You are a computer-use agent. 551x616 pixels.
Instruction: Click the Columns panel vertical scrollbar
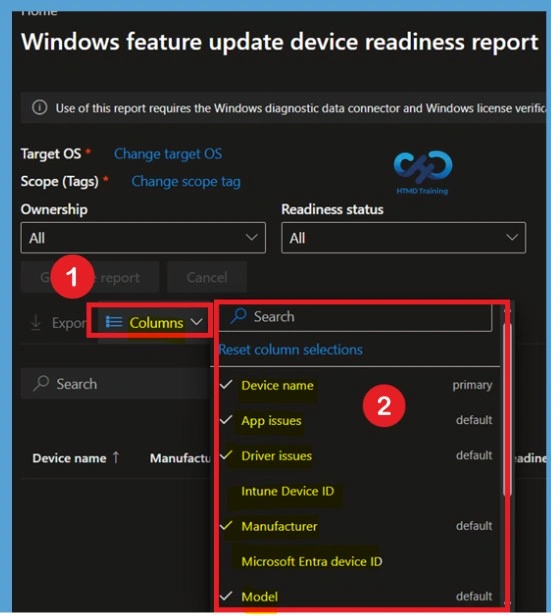(507, 409)
